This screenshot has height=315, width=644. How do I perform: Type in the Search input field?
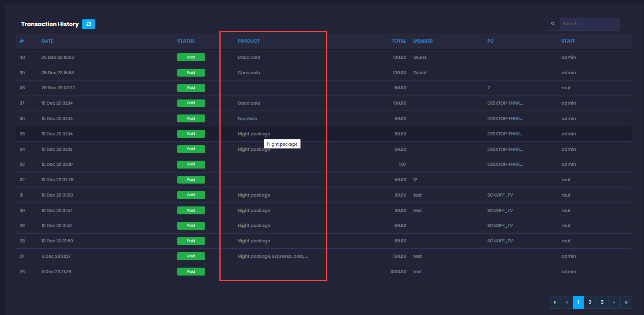(x=589, y=24)
